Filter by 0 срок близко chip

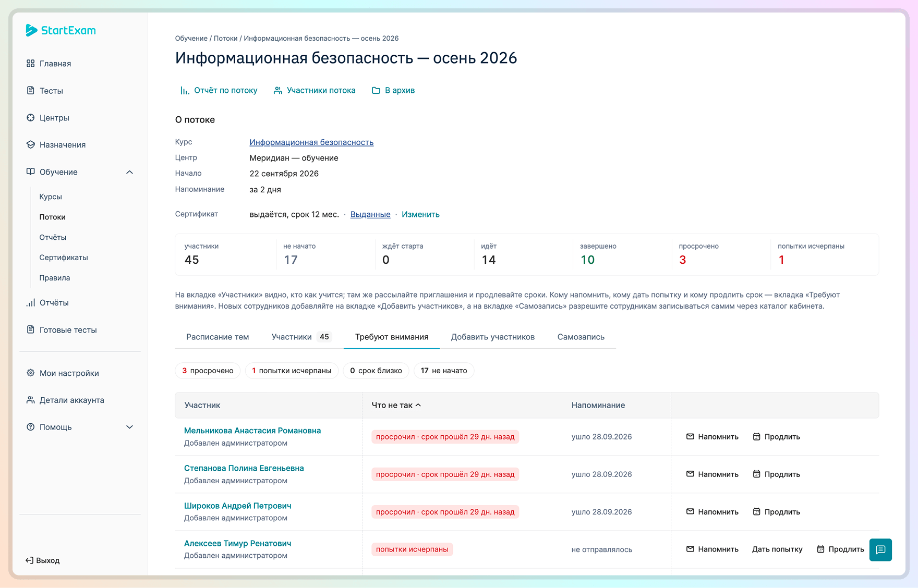click(x=376, y=371)
